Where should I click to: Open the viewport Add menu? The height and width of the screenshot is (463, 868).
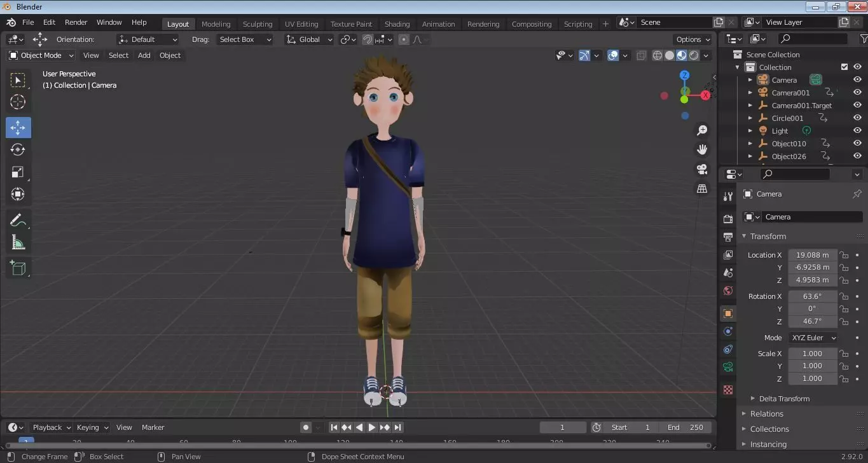tap(144, 55)
